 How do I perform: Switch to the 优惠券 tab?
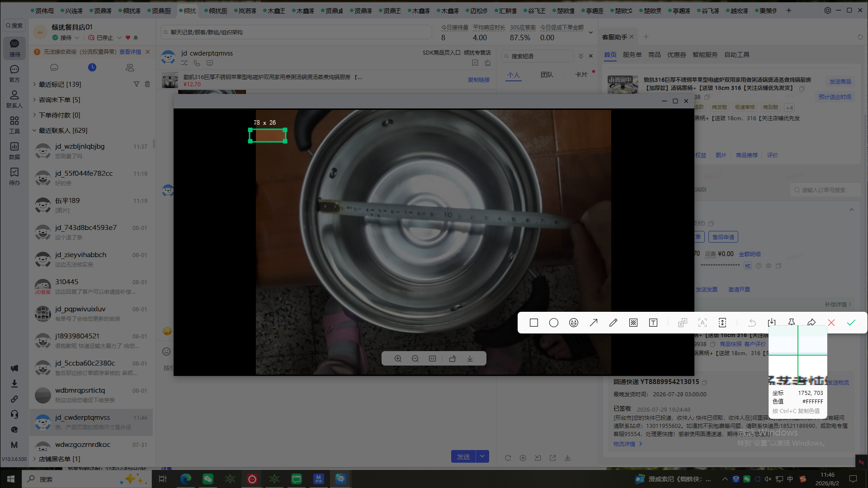(x=676, y=55)
